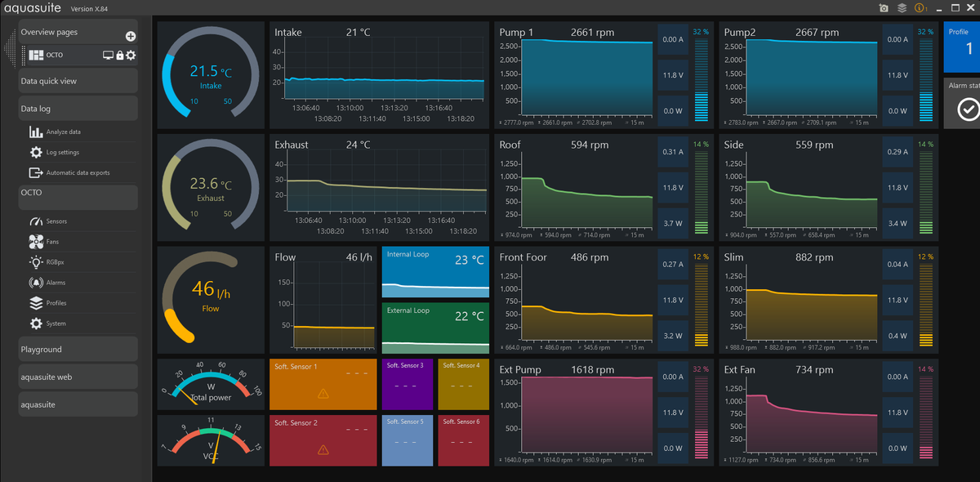Select the Alarms menu entry
Screen dimensions: 980x482
[56, 283]
